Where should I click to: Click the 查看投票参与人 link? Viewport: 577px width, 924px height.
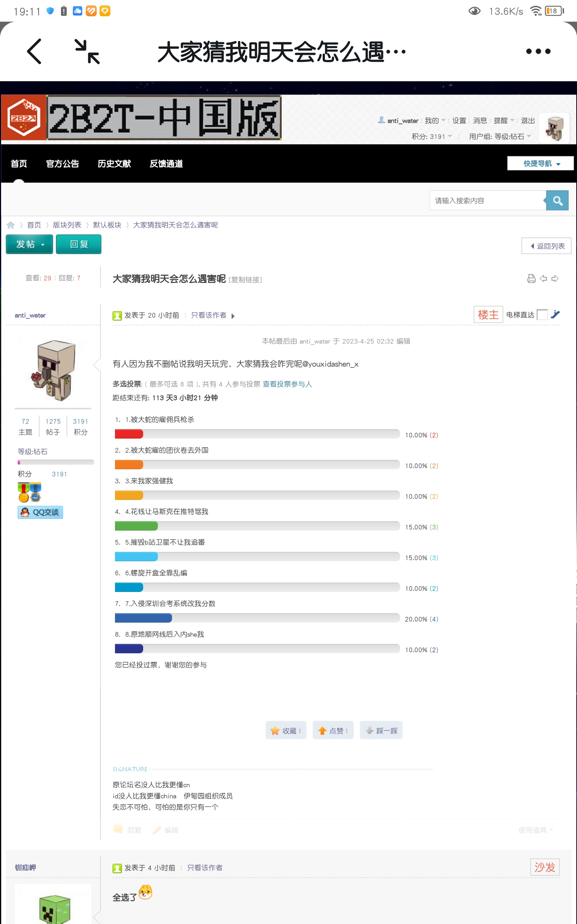click(287, 384)
